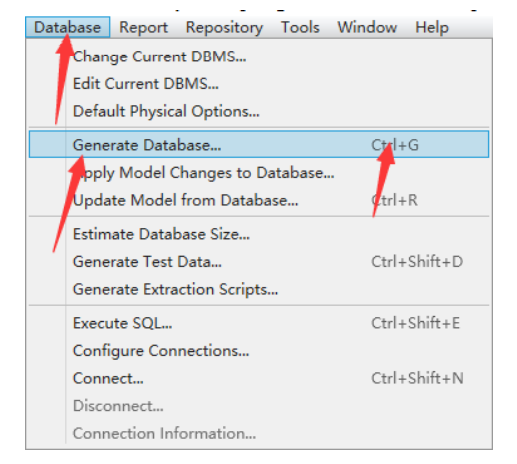
Task: Open Estimate Database Size
Action: point(259,234)
